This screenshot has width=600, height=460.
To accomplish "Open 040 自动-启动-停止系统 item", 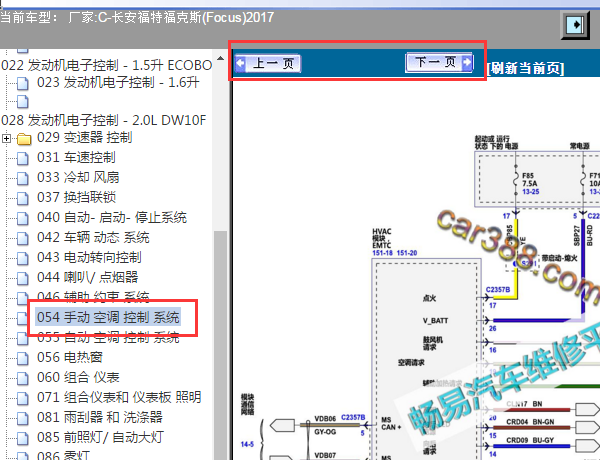I will (x=112, y=217).
